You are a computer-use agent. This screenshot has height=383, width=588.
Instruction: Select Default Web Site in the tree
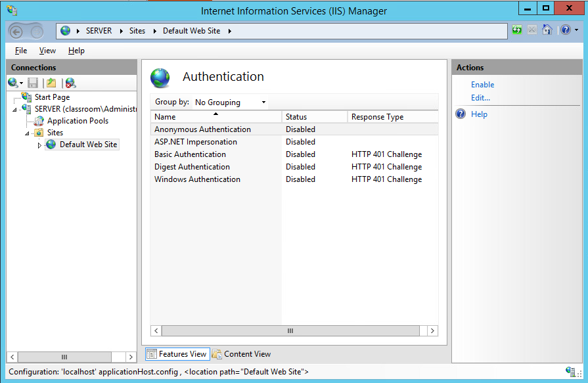[x=88, y=145]
